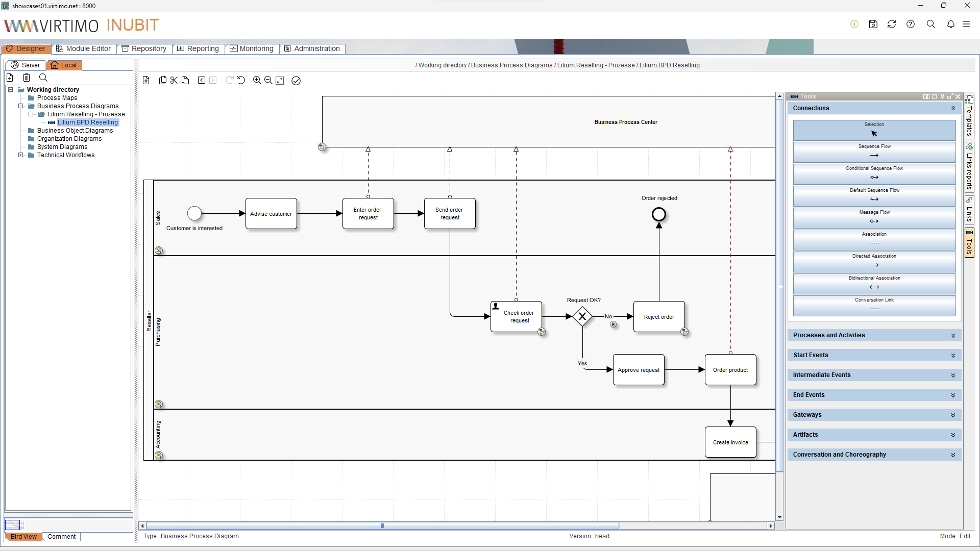The width and height of the screenshot is (980, 551).
Task: Click the delete trash icon above the tree
Action: tap(27, 77)
